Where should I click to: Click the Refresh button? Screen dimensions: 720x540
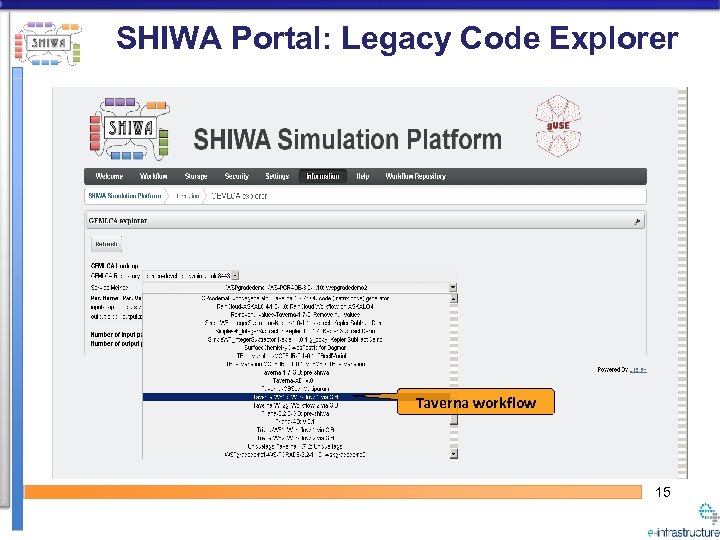click(107, 244)
